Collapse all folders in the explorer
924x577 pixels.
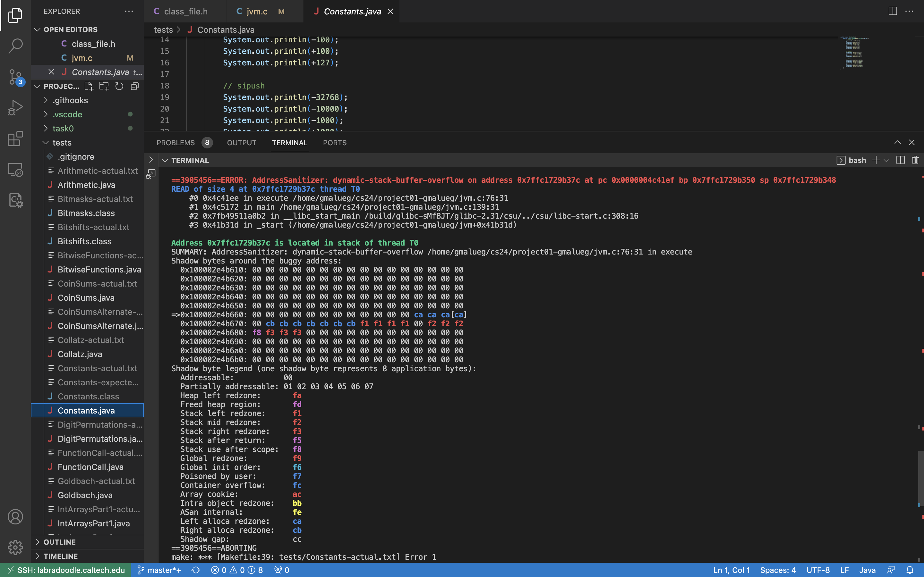[134, 86]
